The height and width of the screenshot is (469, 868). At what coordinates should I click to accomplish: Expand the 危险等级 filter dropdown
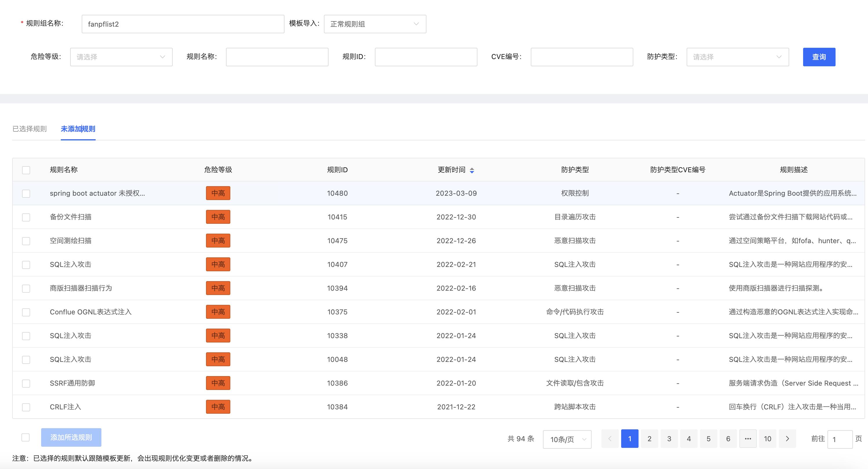[x=121, y=56]
